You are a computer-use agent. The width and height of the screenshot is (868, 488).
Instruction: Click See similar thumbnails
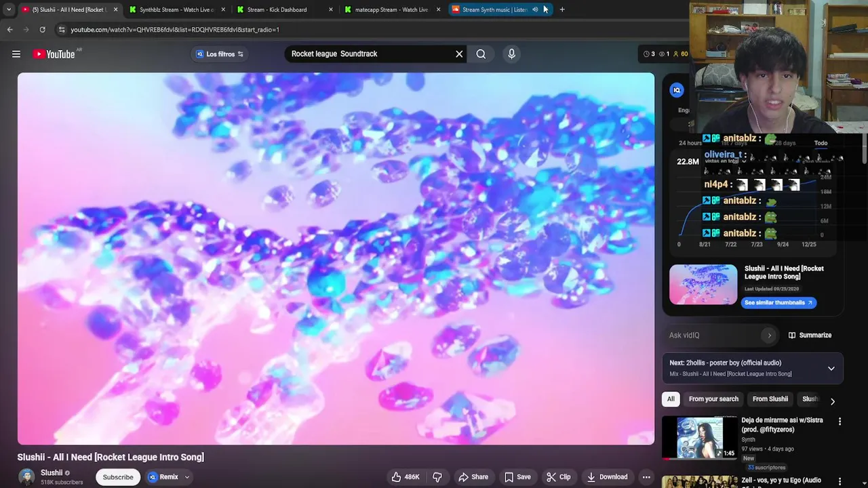pos(778,303)
